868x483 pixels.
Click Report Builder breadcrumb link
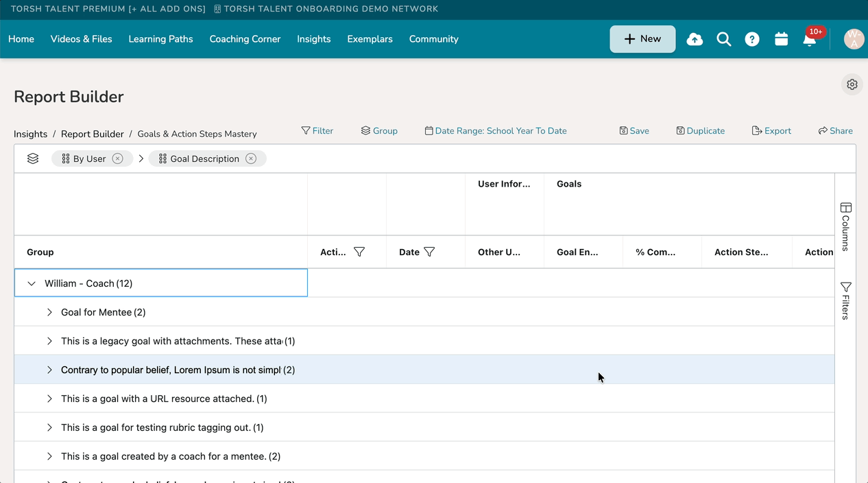point(92,134)
